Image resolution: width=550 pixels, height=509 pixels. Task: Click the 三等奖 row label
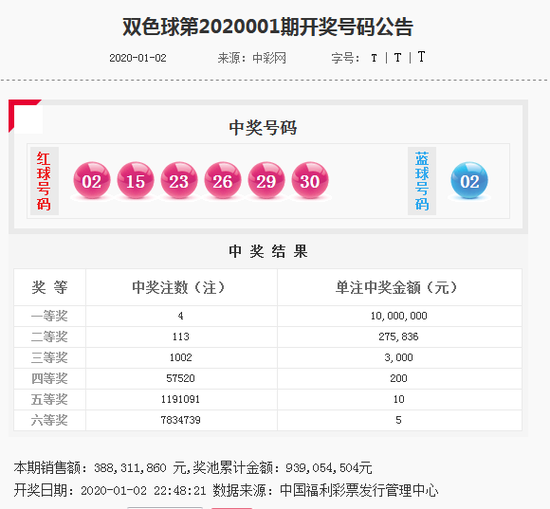(49, 357)
